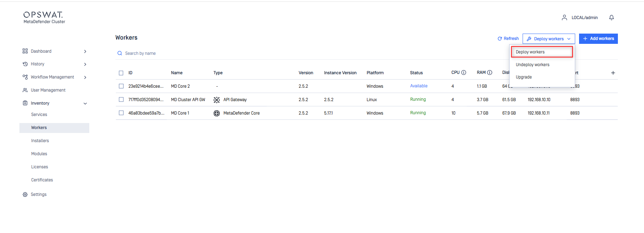This screenshot has width=644, height=233.
Task: Click the plus icon to add column
Action: [x=613, y=73]
